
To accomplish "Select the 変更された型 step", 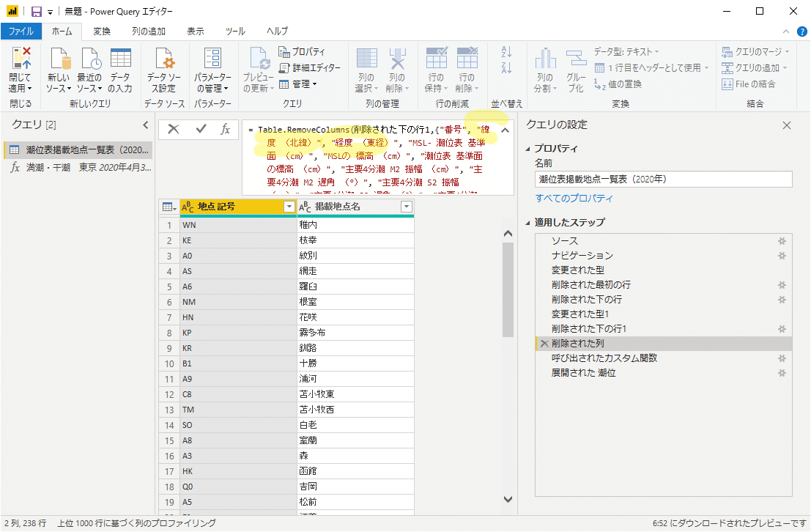I will [578, 270].
